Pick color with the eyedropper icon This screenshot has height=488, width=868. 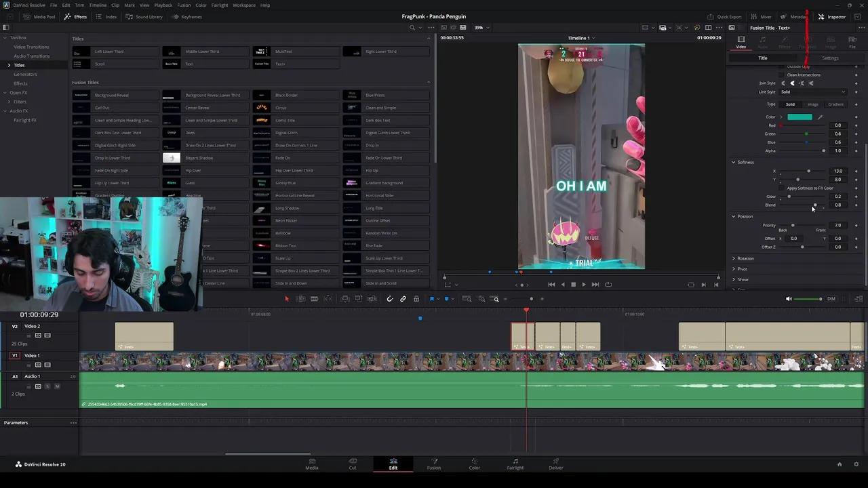coord(820,117)
